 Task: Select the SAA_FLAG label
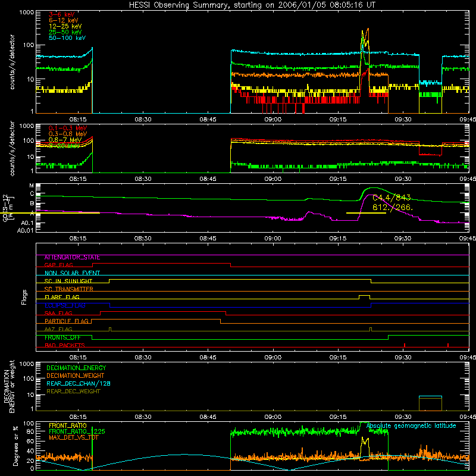58,314
